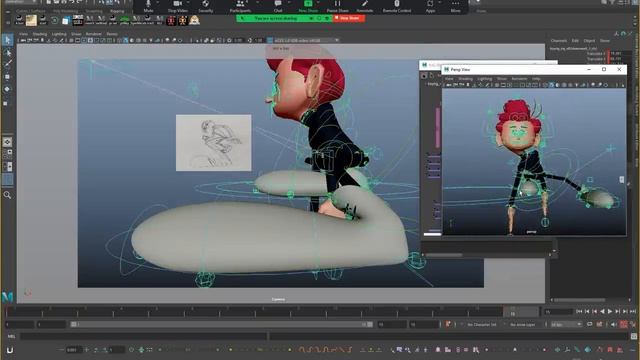Click the U logo icon in bottom toolbar
640x360 pixels.
pos(10,350)
